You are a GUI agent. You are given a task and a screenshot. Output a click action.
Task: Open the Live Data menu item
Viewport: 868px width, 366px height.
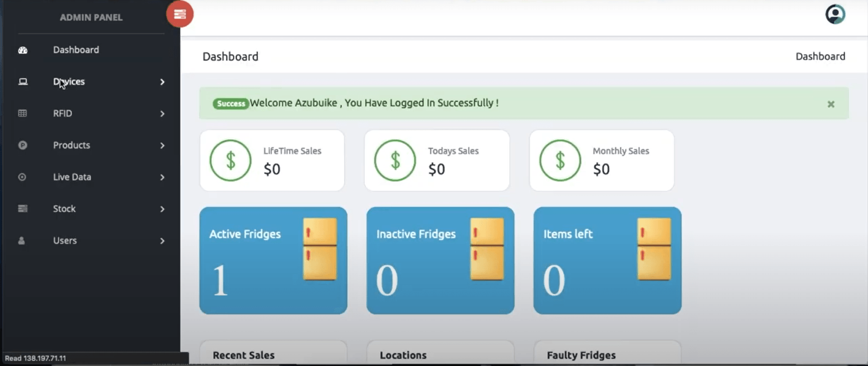tap(72, 177)
